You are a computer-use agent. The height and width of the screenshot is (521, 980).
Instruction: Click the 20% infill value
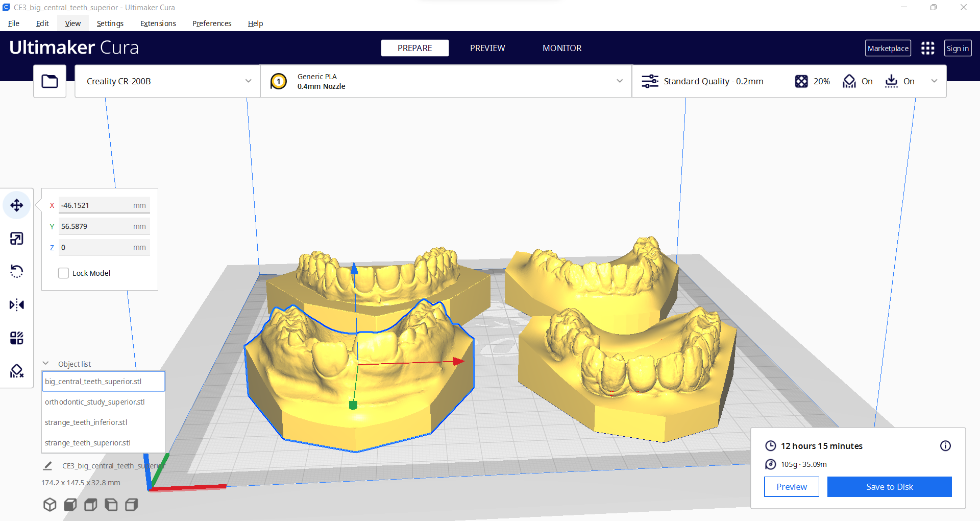(x=822, y=81)
